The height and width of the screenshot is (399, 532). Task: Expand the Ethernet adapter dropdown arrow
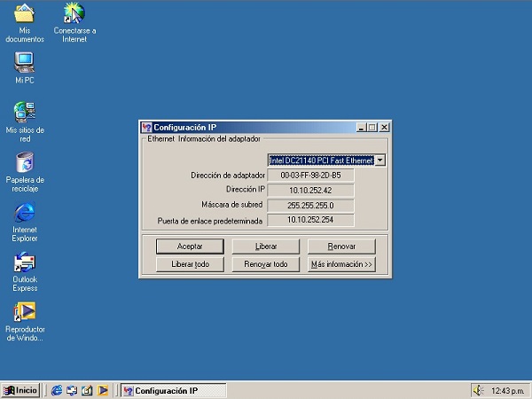point(379,160)
